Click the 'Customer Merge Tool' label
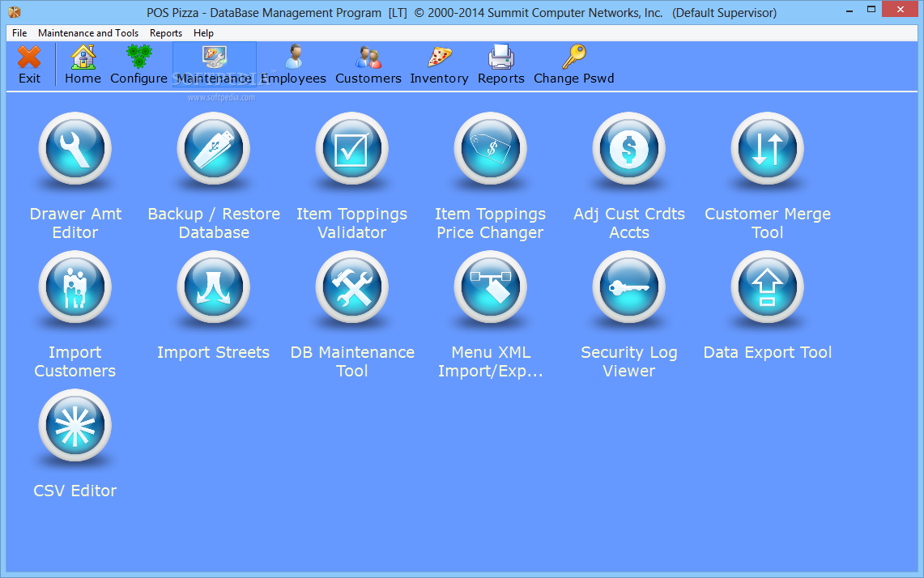924x578 pixels. pos(768,223)
